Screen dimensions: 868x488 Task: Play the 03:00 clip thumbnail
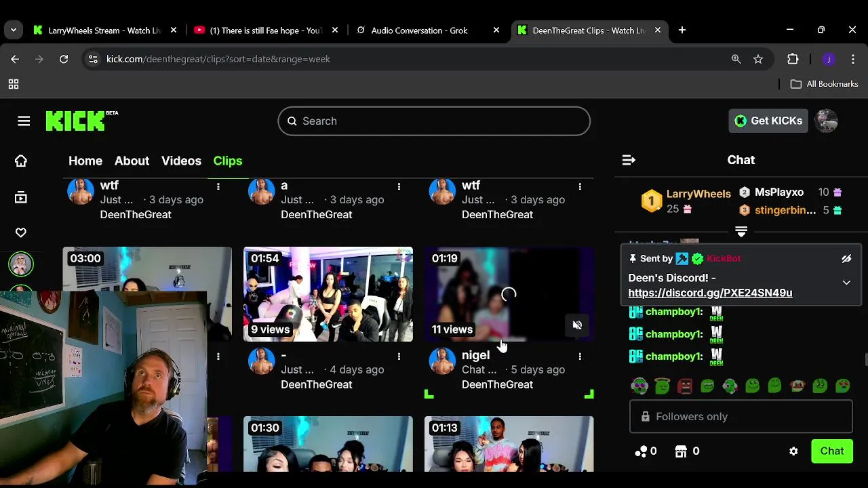pos(147,271)
